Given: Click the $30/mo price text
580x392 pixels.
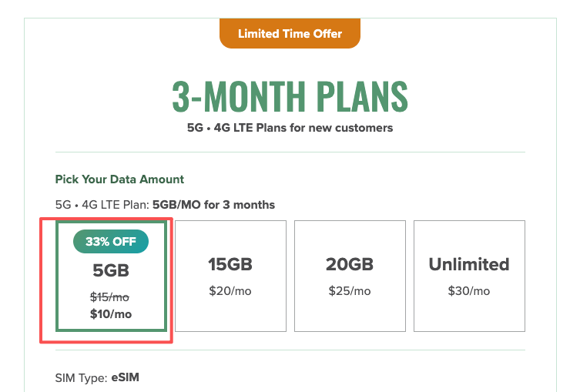Looking at the screenshot, I should pyautogui.click(x=469, y=291).
